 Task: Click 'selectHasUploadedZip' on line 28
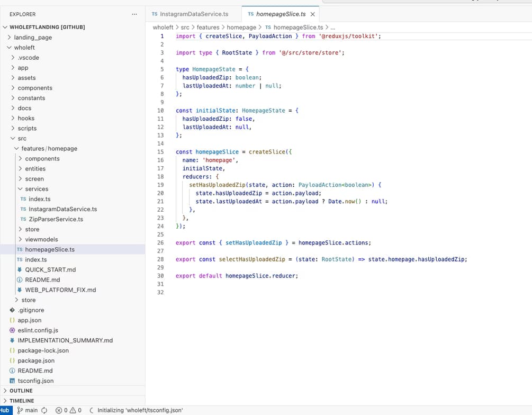(252, 259)
